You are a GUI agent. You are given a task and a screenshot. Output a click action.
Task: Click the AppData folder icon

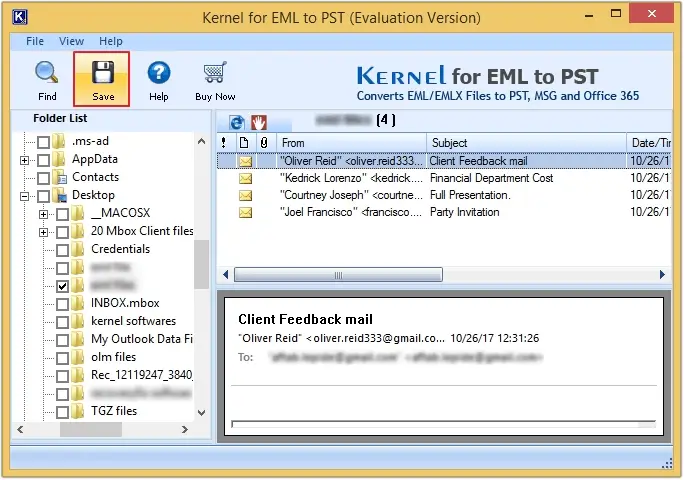(59, 159)
